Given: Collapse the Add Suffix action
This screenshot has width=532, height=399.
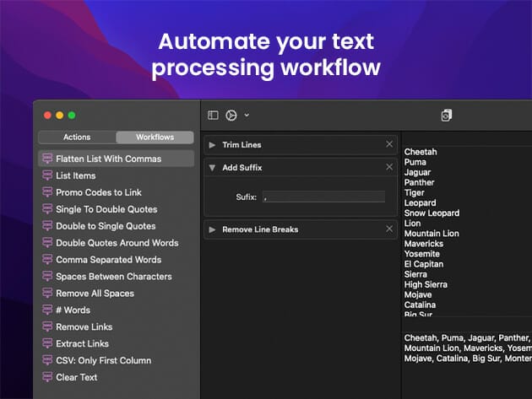Looking at the screenshot, I should [x=212, y=168].
